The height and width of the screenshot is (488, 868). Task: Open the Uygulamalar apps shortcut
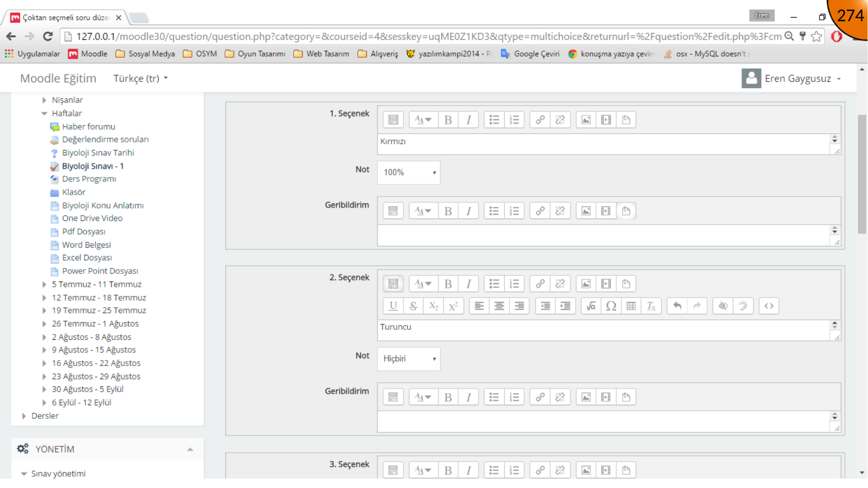click(x=33, y=54)
